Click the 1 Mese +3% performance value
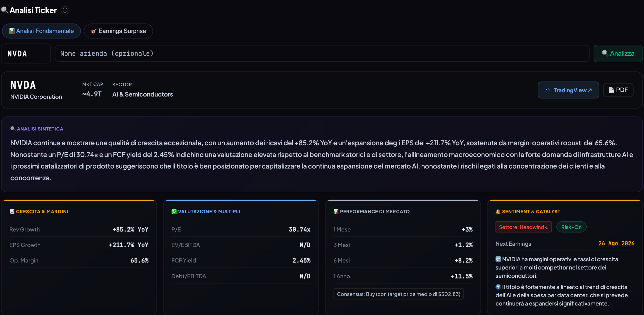Image resolution: width=644 pixels, height=315 pixels. 467,229
